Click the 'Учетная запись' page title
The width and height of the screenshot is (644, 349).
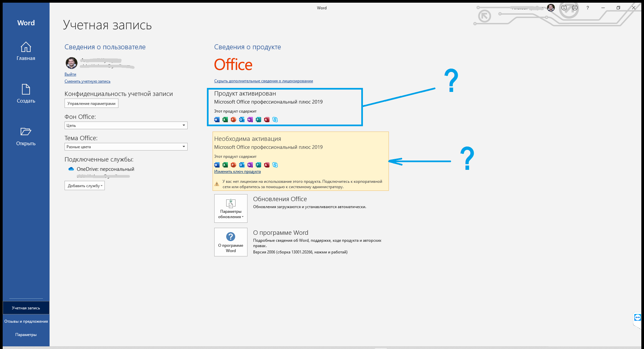tap(107, 25)
